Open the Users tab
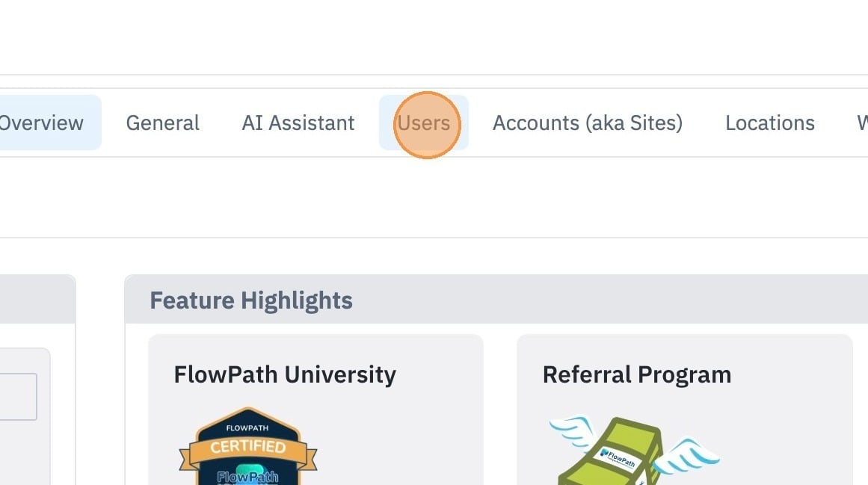This screenshot has height=485, width=868. (424, 123)
